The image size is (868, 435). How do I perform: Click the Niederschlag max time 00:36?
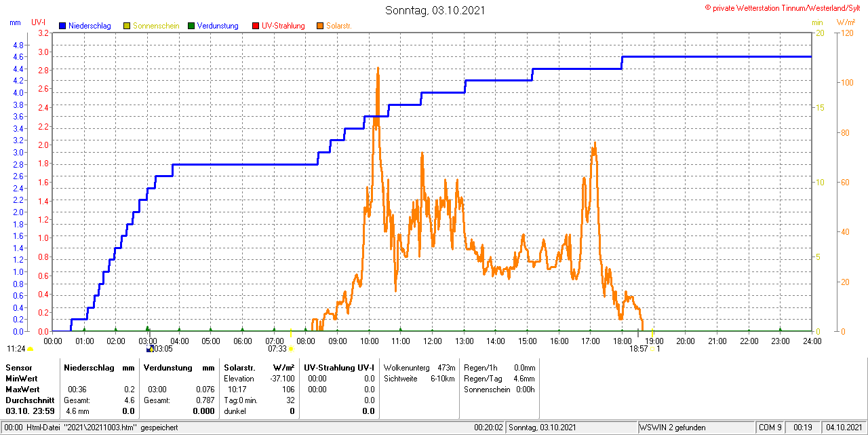(77, 390)
